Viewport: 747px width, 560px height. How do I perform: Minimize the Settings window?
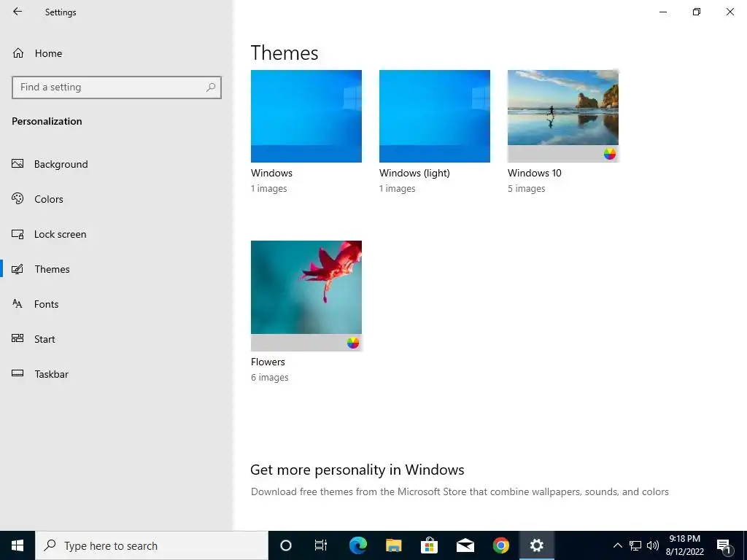[663, 12]
